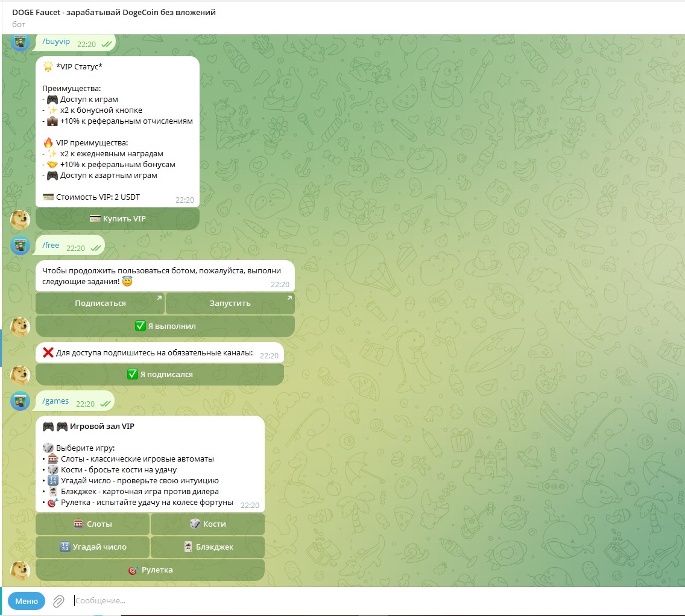
Task: Click the halo smiley emoji after "задания!"
Action: (127, 281)
